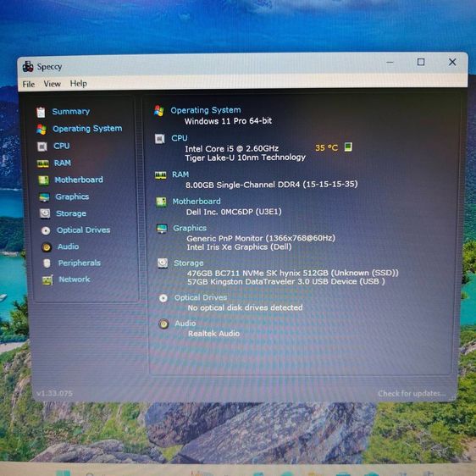The image size is (476, 476).
Task: Click the Intel Iris Xe Graphics line
Action: click(239, 247)
